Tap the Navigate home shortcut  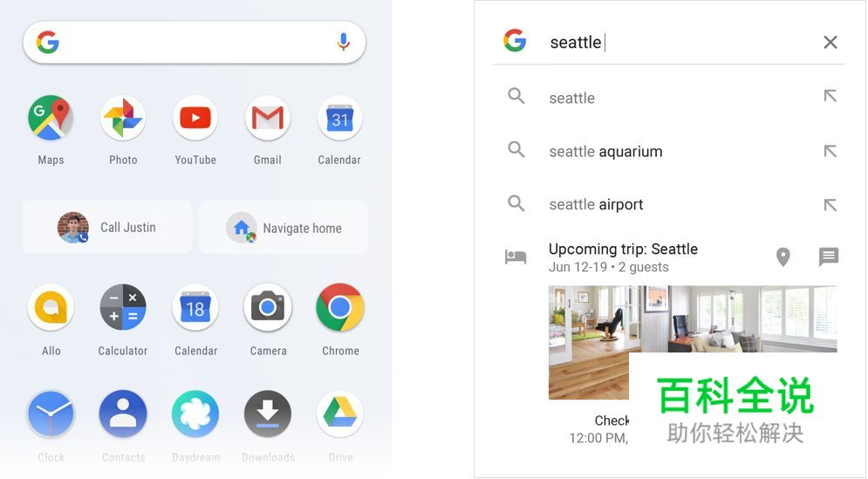coord(284,228)
